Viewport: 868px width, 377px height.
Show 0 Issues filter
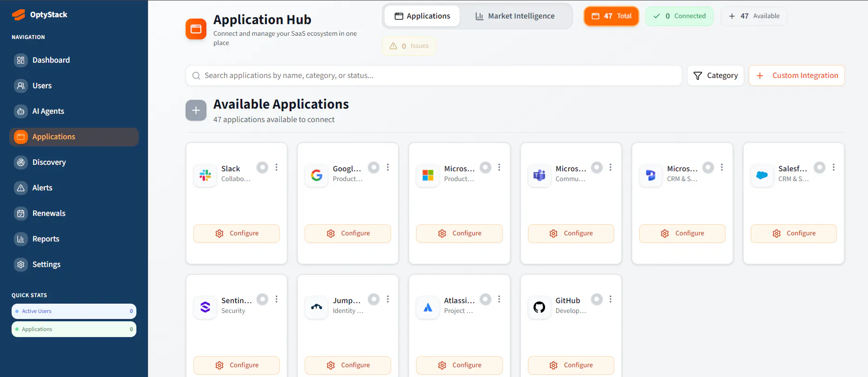tap(409, 45)
